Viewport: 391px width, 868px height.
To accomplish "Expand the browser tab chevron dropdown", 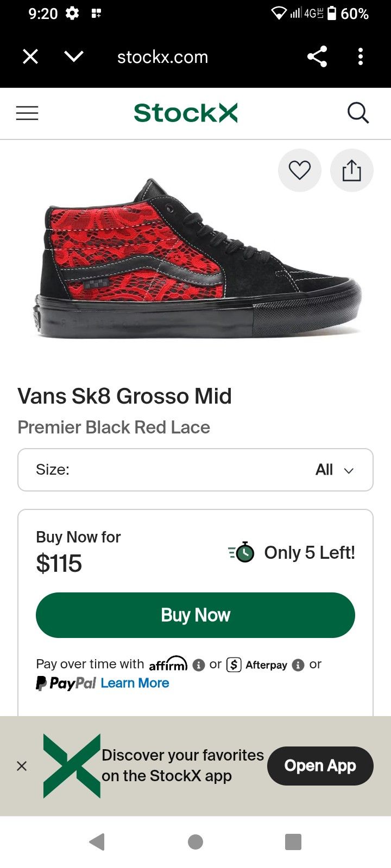I will 74,56.
